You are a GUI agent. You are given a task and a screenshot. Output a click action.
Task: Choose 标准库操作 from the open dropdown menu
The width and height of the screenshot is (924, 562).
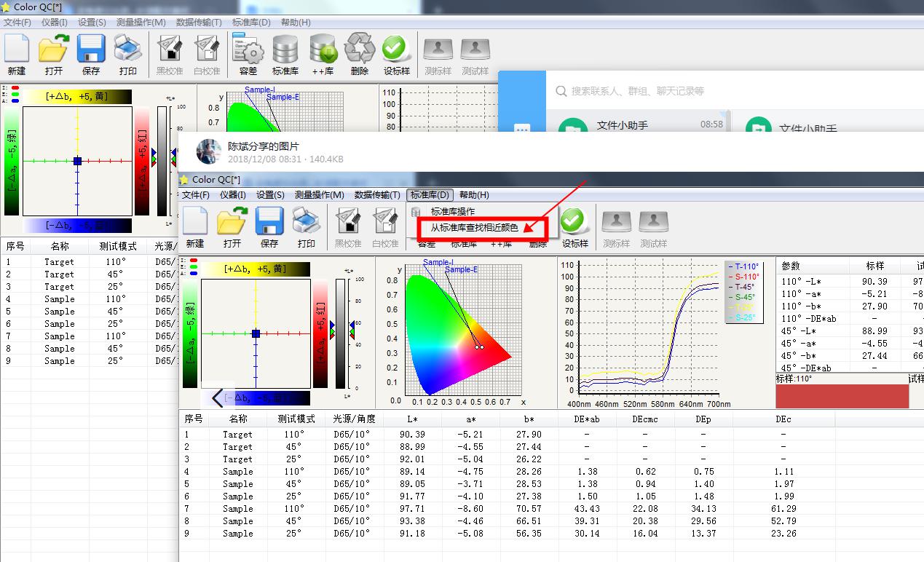(x=452, y=211)
